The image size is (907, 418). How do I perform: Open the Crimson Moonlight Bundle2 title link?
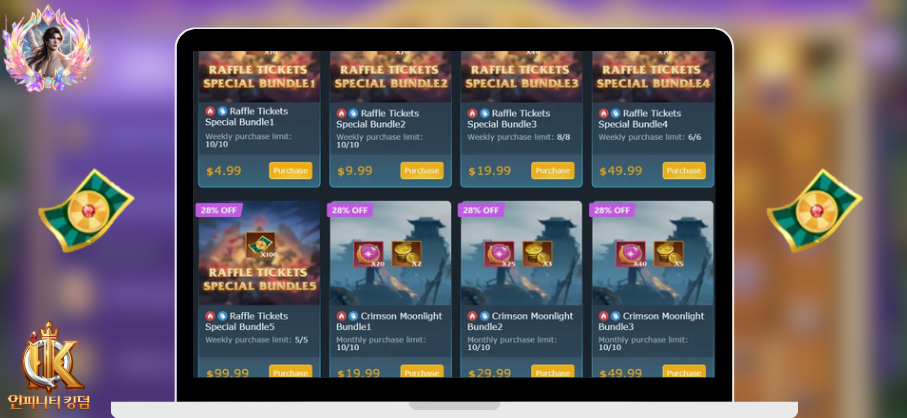point(520,321)
